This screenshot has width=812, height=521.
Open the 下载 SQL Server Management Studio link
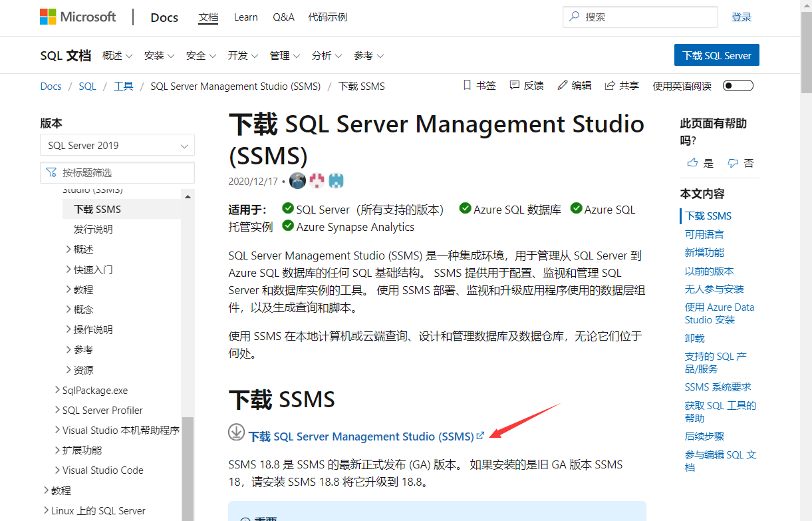pos(362,436)
